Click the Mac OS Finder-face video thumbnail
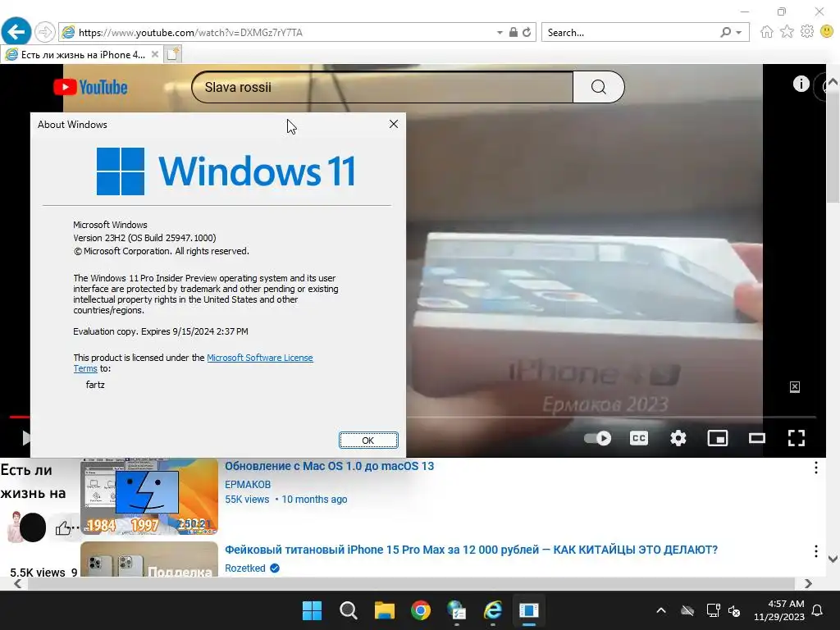This screenshot has width=840, height=630. 149,496
